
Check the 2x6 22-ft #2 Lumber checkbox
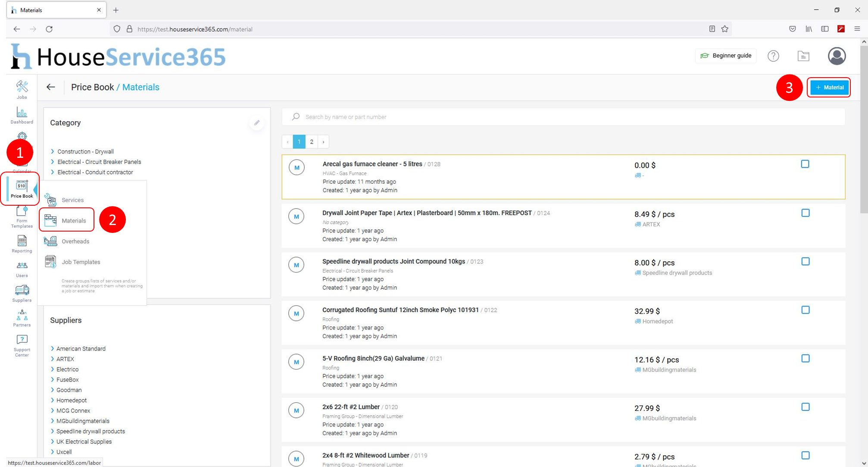pos(806,407)
